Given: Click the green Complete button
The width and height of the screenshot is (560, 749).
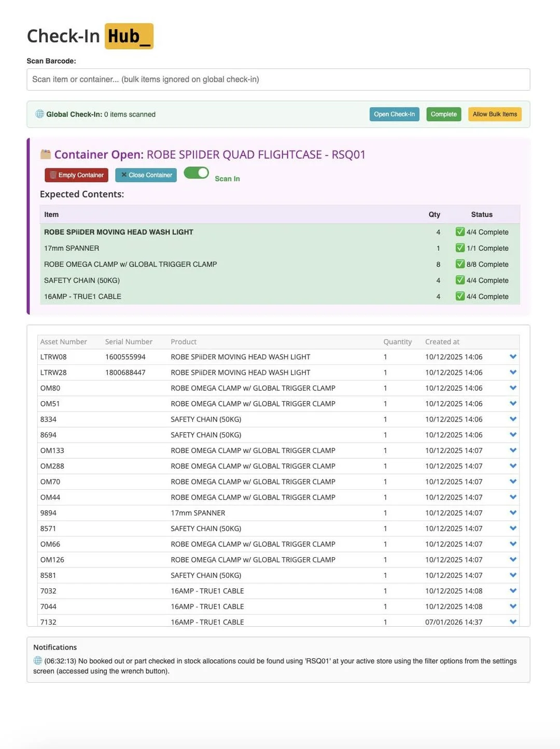Looking at the screenshot, I should [x=443, y=114].
